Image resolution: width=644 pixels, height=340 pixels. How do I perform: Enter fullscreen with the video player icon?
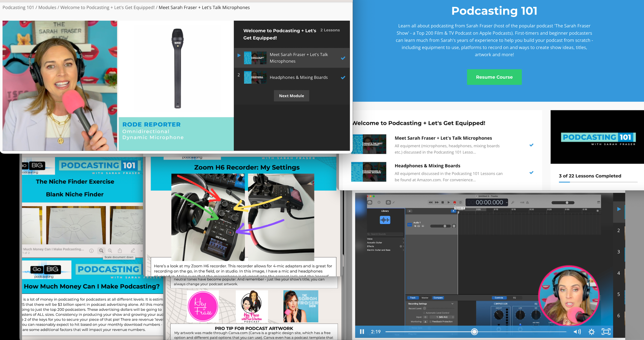[x=606, y=332]
